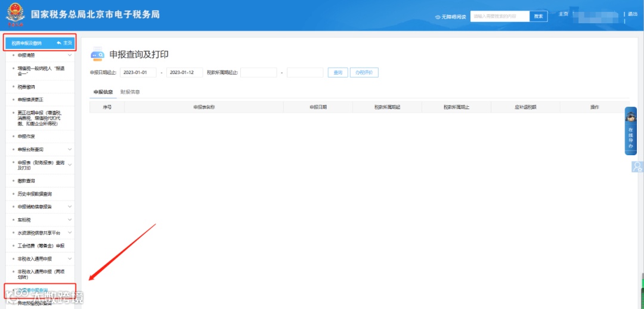Click the 退出 logout link
644x309 pixels.
pyautogui.click(x=633, y=14)
